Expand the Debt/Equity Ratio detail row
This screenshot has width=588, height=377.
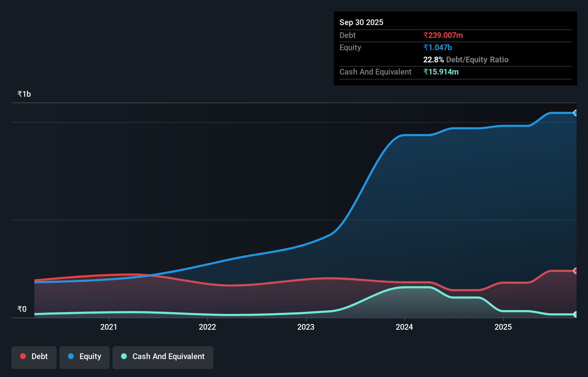(466, 59)
